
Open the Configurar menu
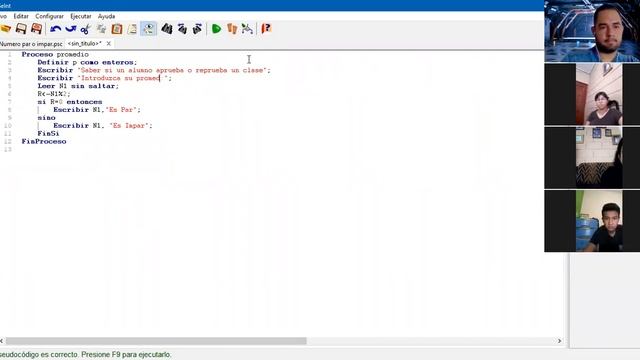[x=49, y=16]
